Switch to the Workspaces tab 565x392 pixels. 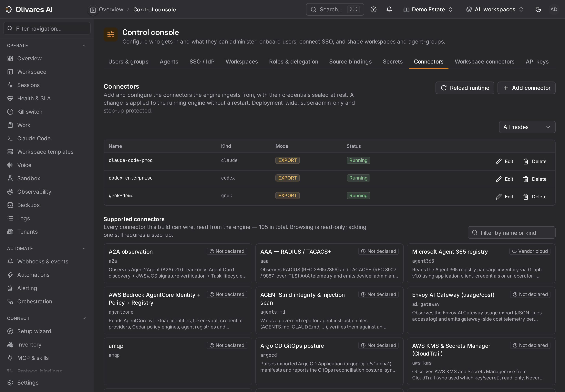(242, 62)
